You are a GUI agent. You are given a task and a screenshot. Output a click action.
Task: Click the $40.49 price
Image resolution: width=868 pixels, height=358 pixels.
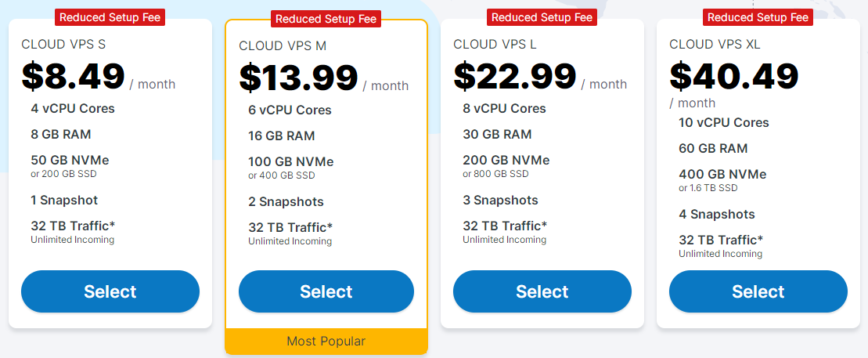[733, 76]
